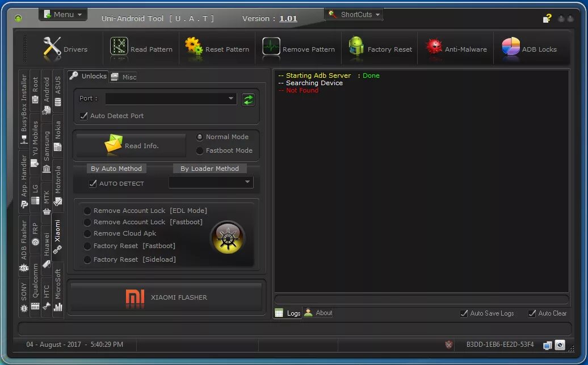Open the Drivers tool
588x365 pixels.
[x=65, y=49]
